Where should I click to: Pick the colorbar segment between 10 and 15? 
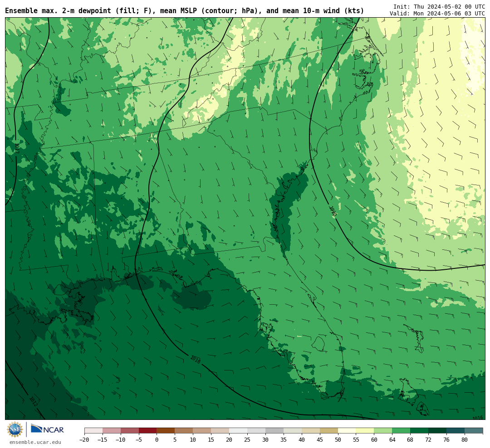[x=202, y=431]
